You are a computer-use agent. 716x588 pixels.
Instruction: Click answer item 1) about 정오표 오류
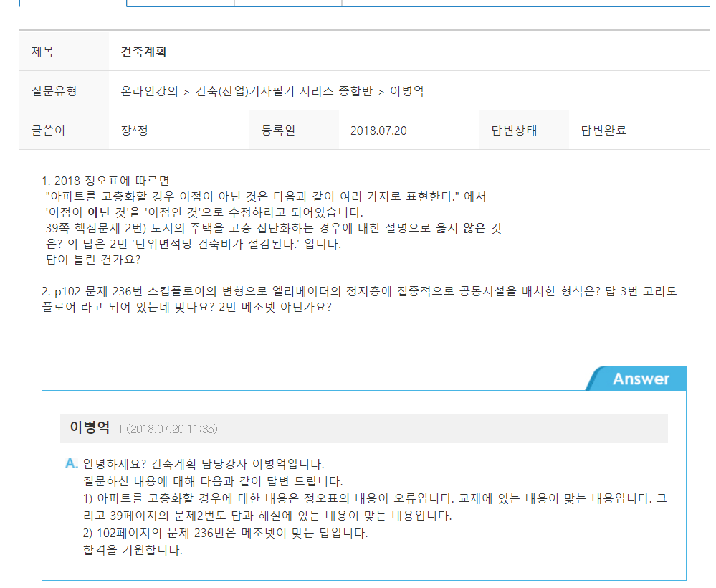(x=375, y=507)
